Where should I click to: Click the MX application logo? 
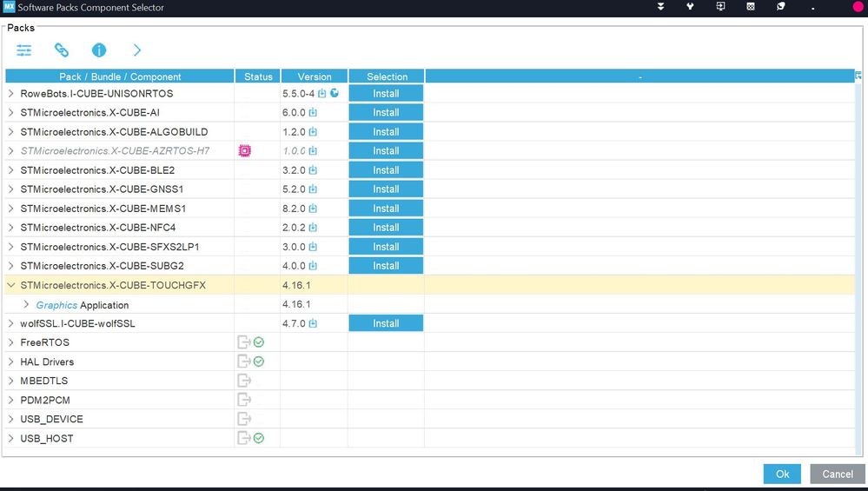click(9, 7)
